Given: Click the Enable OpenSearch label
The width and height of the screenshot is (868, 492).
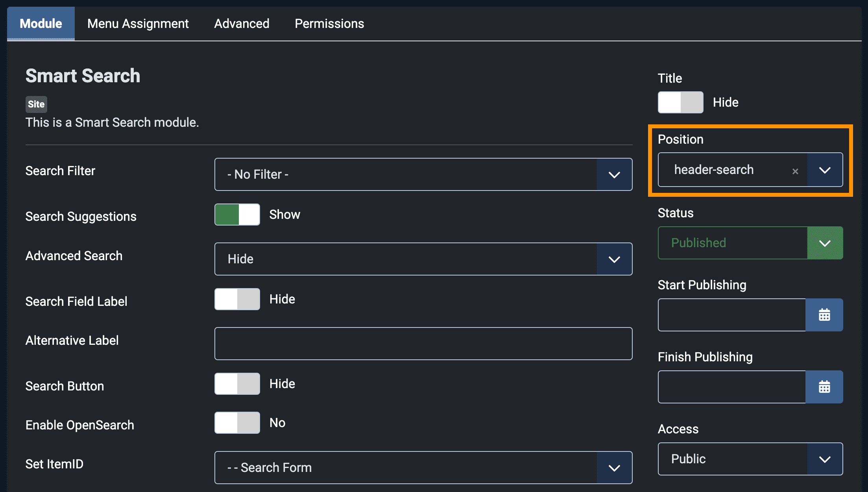Looking at the screenshot, I should coord(79,425).
